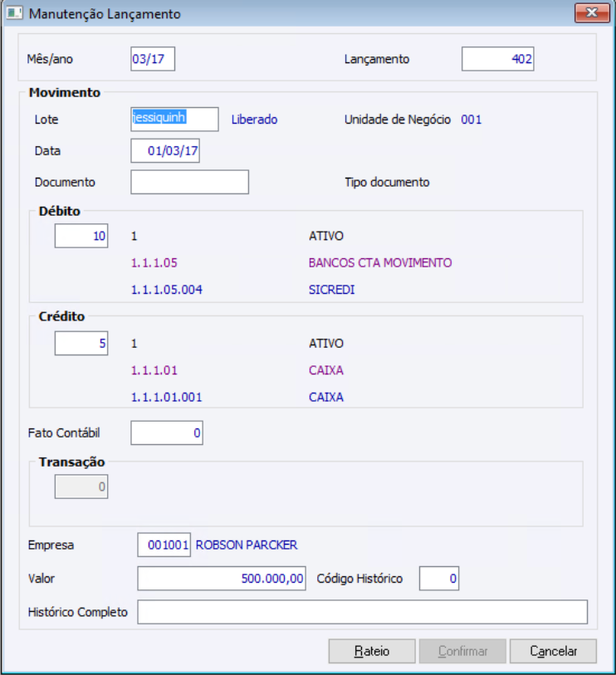Click the empty Documento field
The width and height of the screenshot is (616, 675).
coord(189,182)
